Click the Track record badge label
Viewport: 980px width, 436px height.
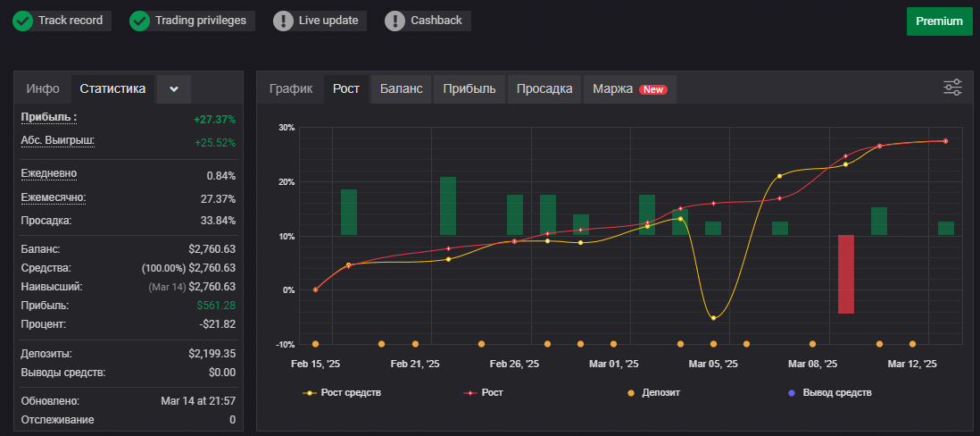[71, 21]
